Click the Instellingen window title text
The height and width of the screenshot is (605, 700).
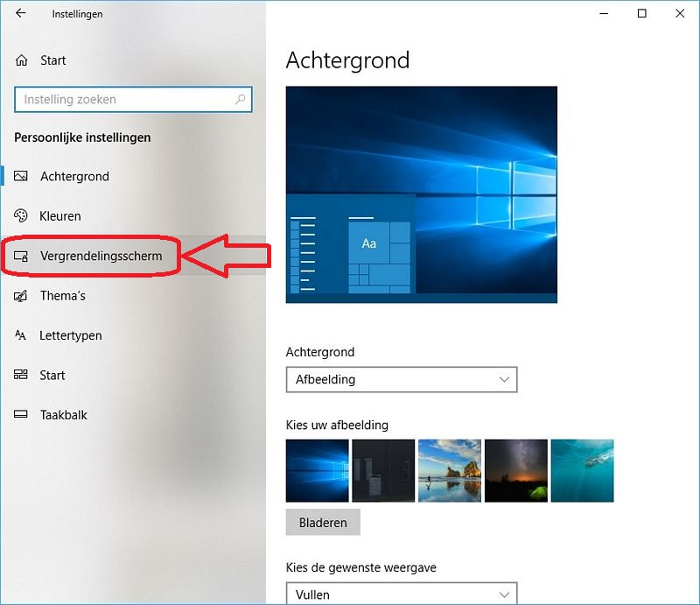point(77,14)
